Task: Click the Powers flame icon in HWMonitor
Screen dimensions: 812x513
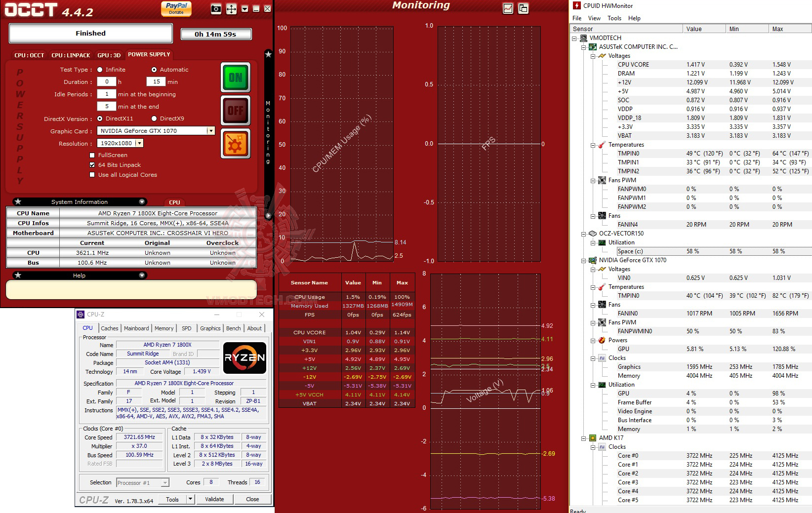Action: (x=602, y=340)
